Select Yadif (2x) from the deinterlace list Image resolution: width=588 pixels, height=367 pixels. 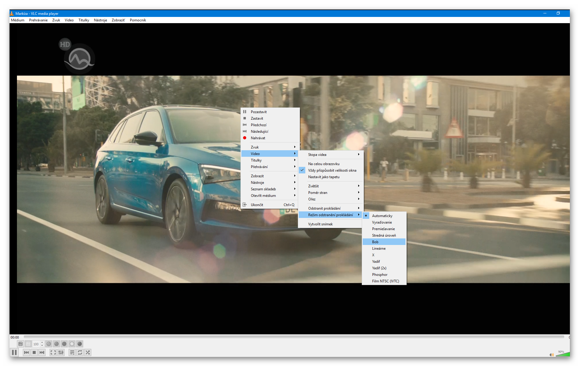coord(379,268)
